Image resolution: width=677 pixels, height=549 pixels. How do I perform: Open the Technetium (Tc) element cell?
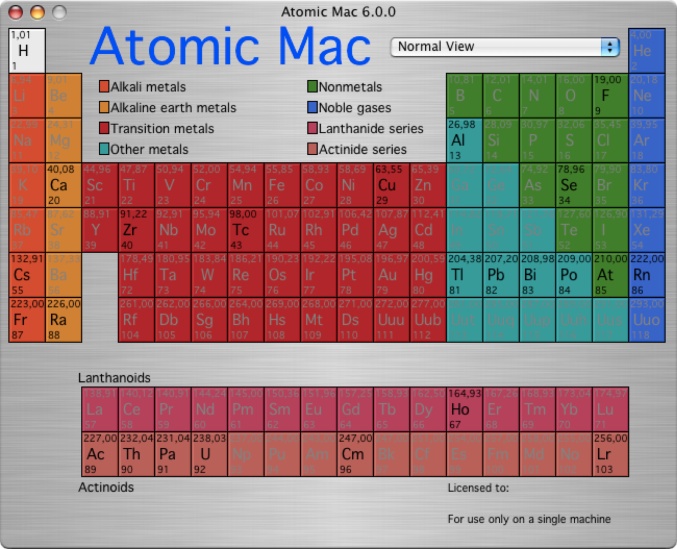(x=246, y=230)
